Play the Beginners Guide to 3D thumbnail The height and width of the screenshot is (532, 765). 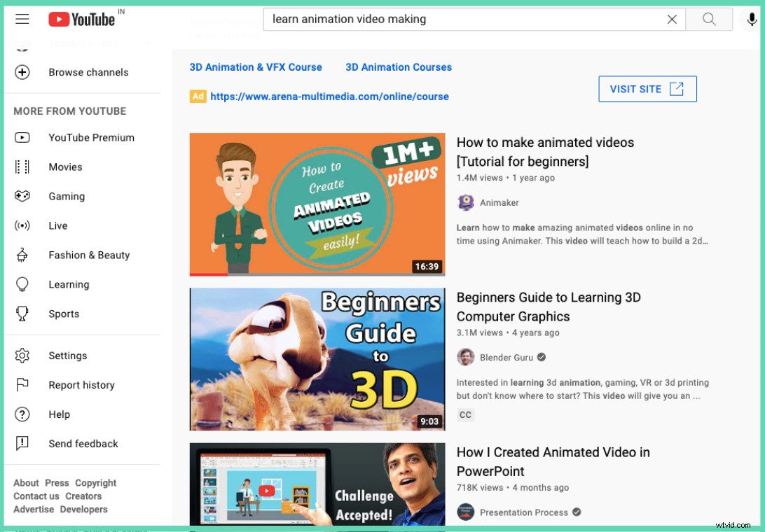(317, 358)
